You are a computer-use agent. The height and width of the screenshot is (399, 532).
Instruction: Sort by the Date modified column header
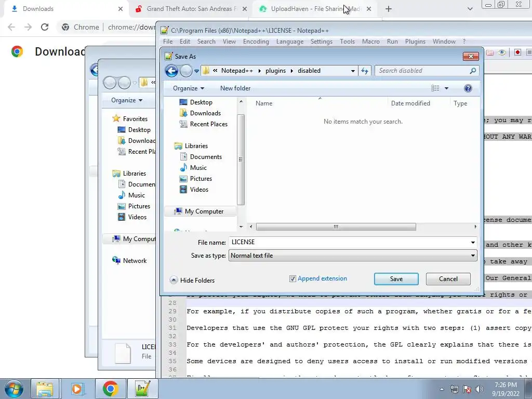coord(410,103)
